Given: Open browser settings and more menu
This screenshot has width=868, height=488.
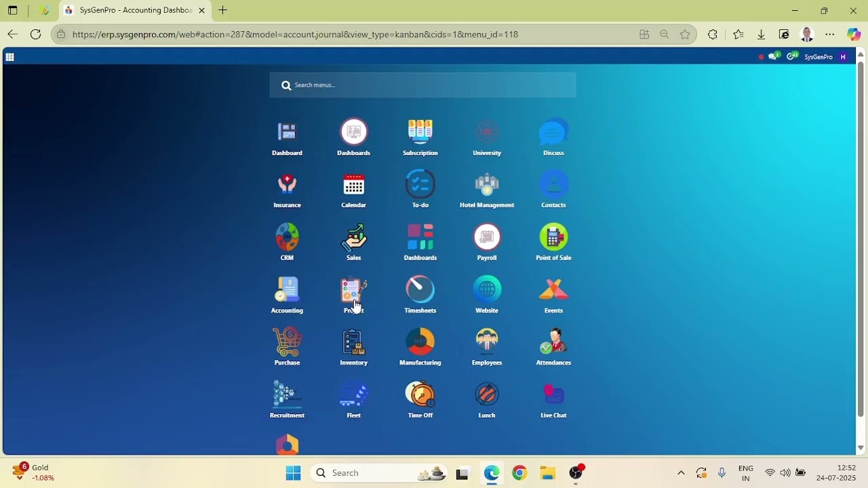Looking at the screenshot, I should click(830, 34).
